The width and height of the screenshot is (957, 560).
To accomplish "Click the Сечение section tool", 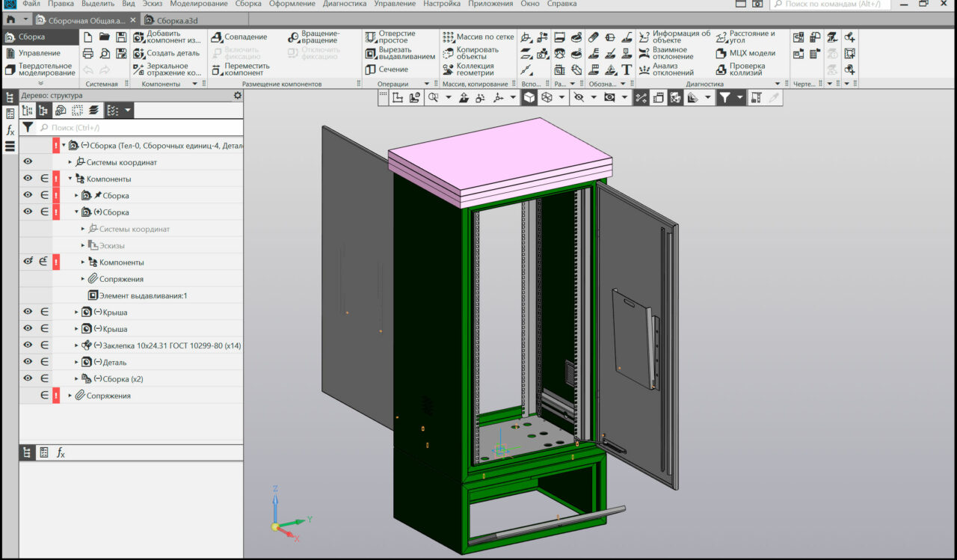I will click(387, 70).
